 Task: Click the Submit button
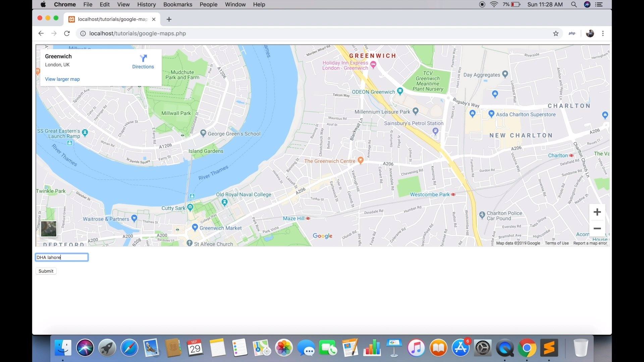pos(46,271)
